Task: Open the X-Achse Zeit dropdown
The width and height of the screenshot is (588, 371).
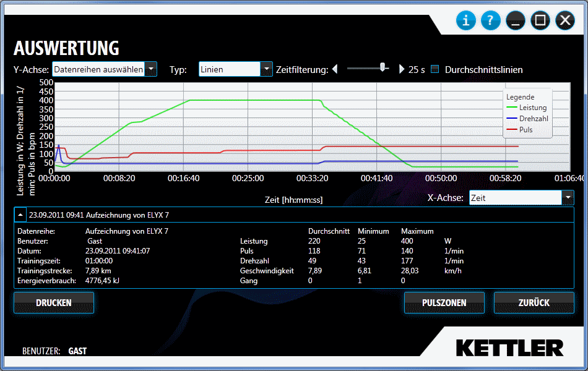Action: 568,198
